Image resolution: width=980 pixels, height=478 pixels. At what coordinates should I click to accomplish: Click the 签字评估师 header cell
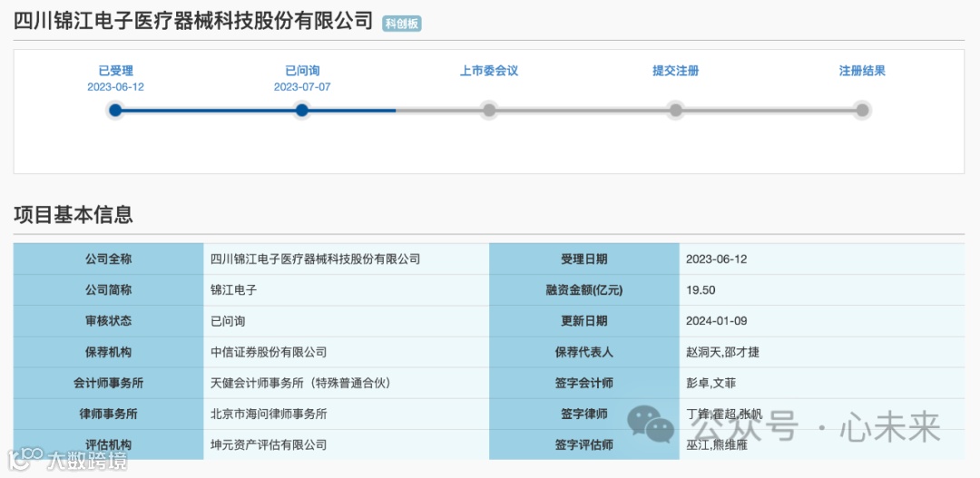coord(584,444)
